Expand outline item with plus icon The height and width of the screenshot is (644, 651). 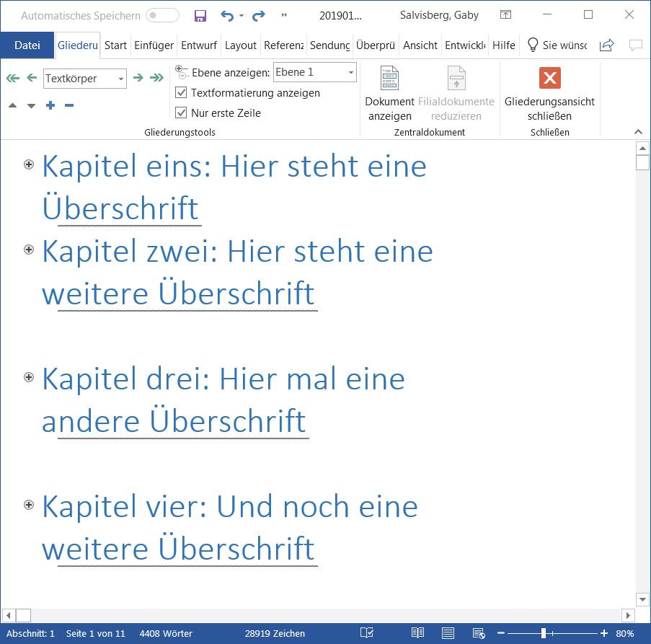coord(50,106)
